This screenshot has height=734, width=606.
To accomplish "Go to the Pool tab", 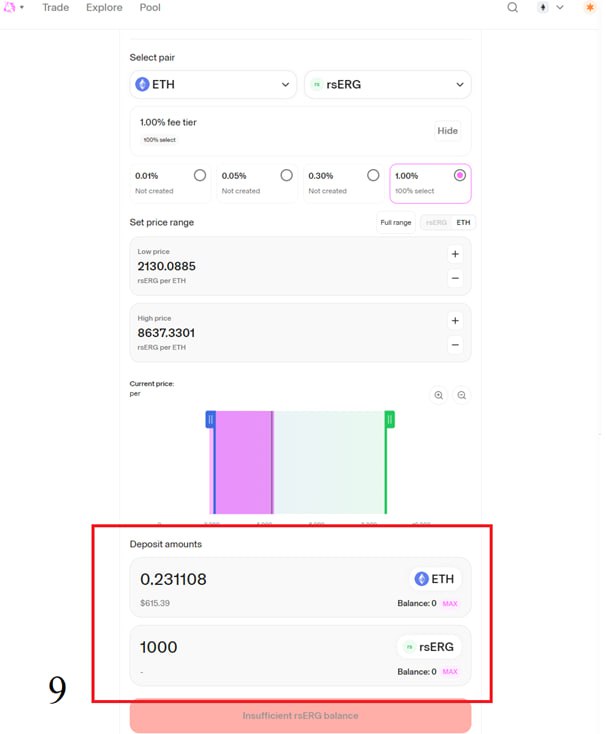I will 150,8.
